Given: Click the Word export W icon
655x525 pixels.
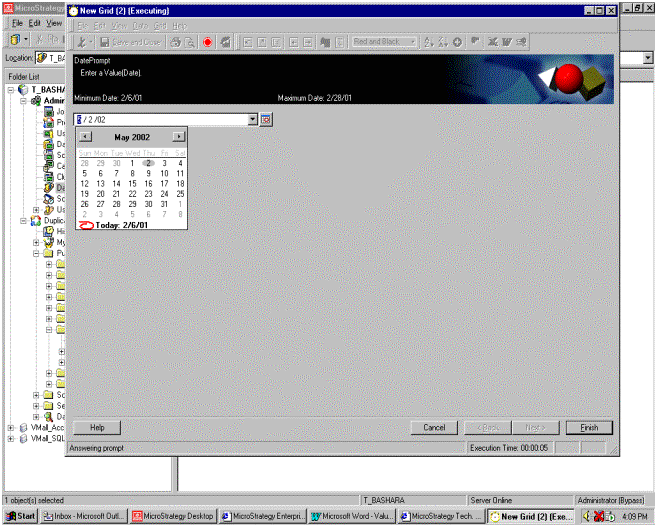Looking at the screenshot, I should tap(507, 42).
